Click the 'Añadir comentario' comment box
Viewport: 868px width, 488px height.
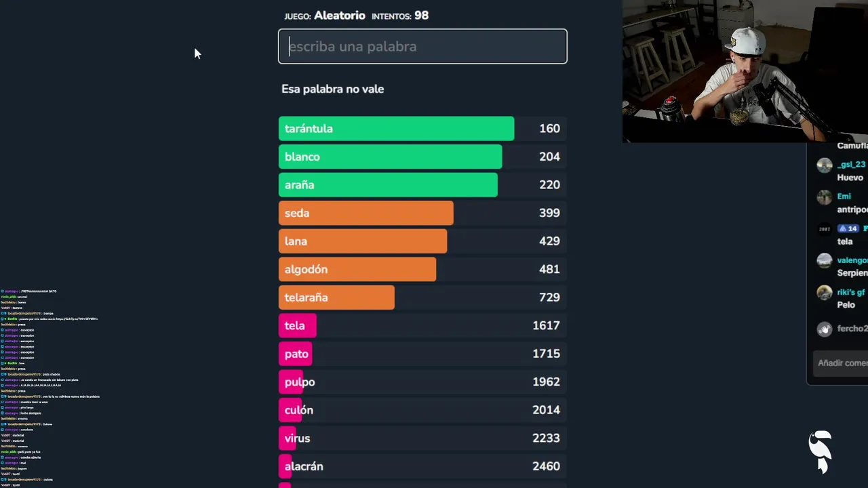coord(842,363)
